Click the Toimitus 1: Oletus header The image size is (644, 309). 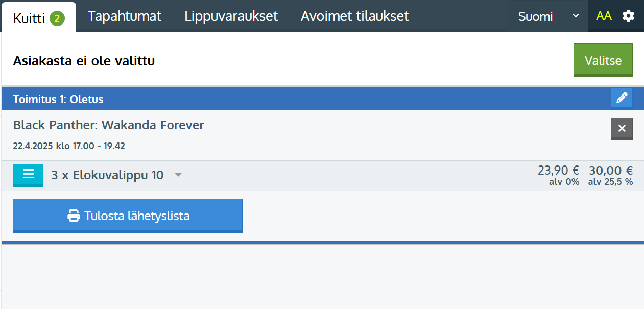coord(58,99)
